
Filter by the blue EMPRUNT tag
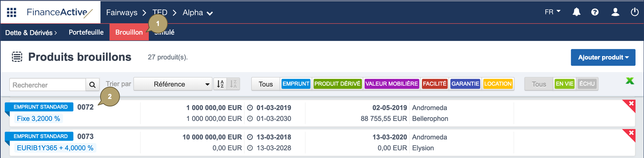coord(296,84)
